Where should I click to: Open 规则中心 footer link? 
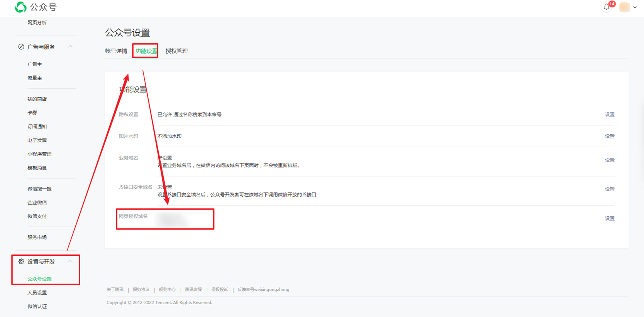pos(167,290)
